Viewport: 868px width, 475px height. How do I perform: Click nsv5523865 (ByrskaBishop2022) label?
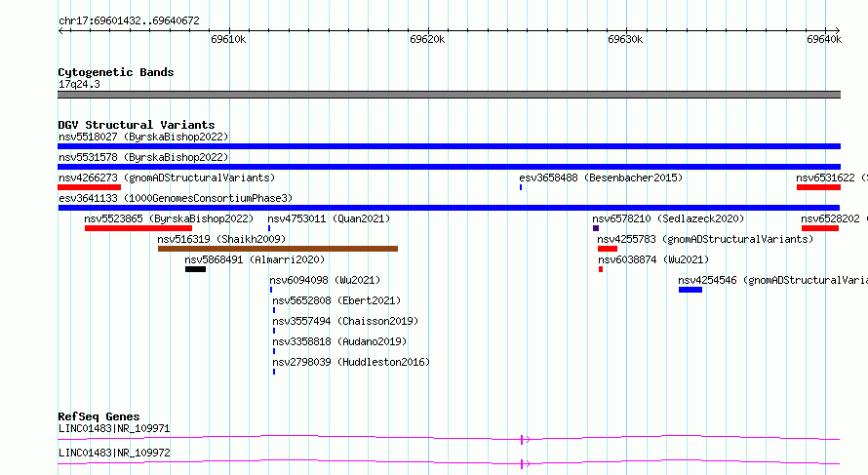[169, 218]
